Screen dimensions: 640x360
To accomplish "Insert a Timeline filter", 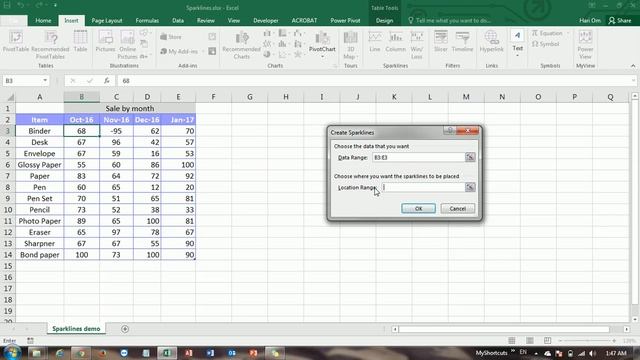I will [x=462, y=41].
